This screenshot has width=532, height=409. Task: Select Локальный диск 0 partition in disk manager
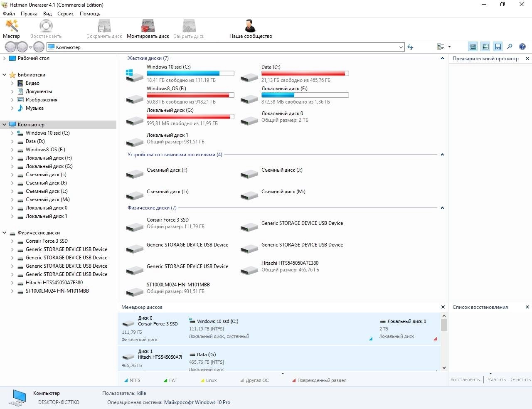(408, 328)
